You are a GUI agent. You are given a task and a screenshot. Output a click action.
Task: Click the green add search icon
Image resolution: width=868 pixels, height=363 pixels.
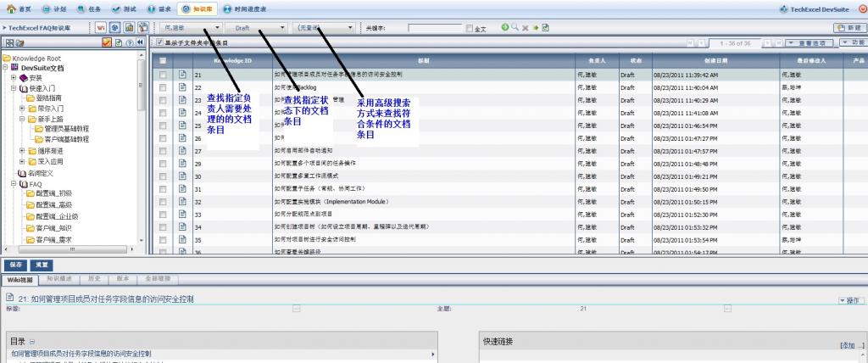(504, 28)
